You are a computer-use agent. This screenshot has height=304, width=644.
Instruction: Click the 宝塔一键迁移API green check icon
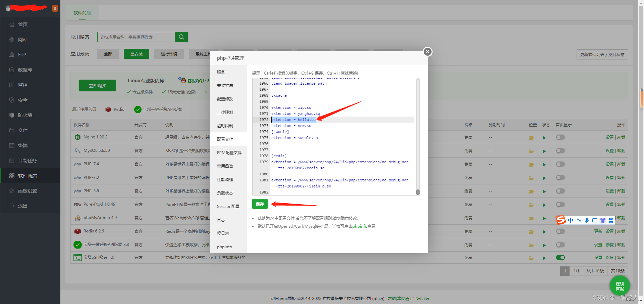tap(77, 245)
